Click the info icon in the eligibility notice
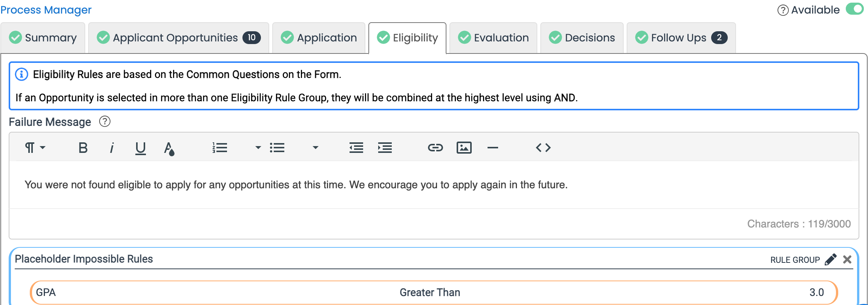868x305 pixels. coord(21,75)
